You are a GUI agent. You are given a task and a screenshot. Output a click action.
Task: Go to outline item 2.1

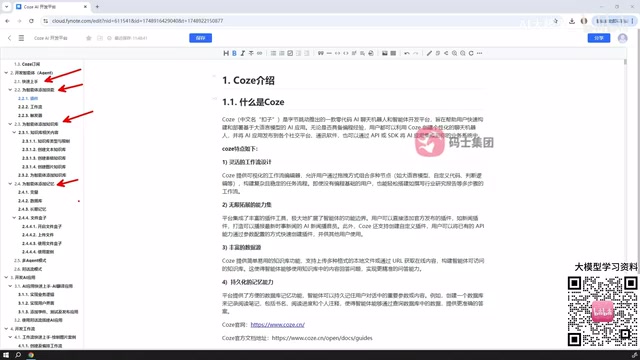26,82
